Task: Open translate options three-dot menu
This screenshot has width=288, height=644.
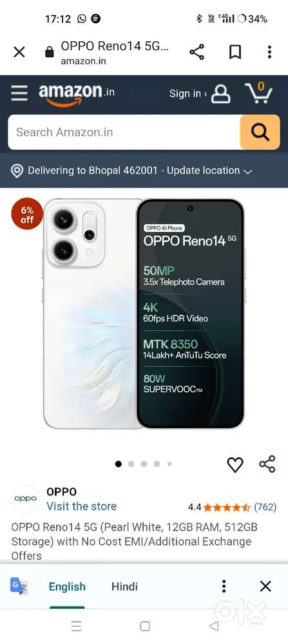Action: 224,586
